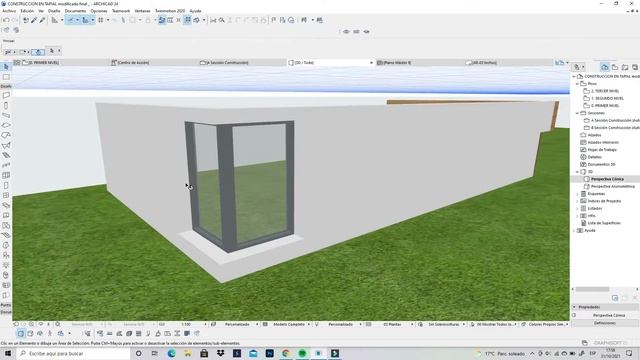This screenshot has height=360, width=640.
Task: Expand the Ayuda item in Navigator
Action: pos(574,231)
